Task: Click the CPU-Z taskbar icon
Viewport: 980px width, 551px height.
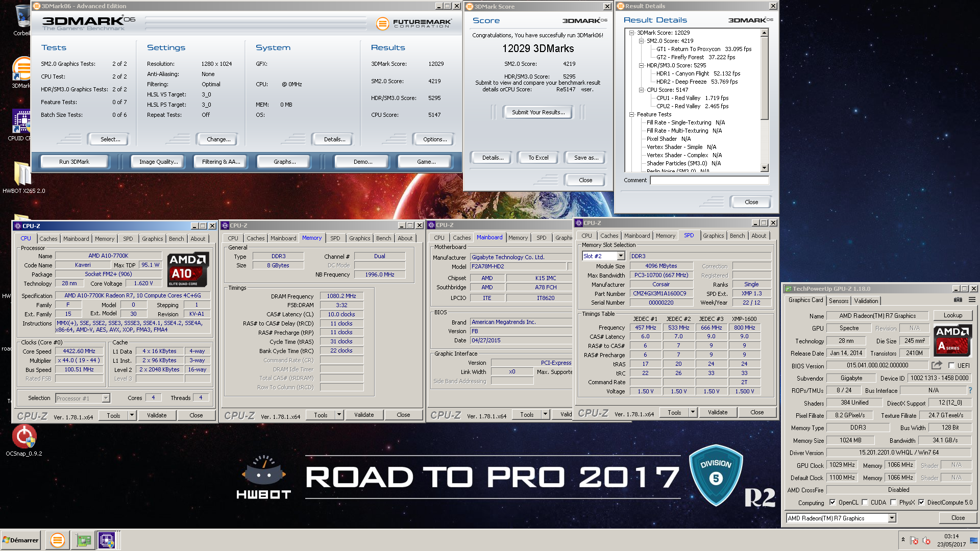Action: point(107,540)
